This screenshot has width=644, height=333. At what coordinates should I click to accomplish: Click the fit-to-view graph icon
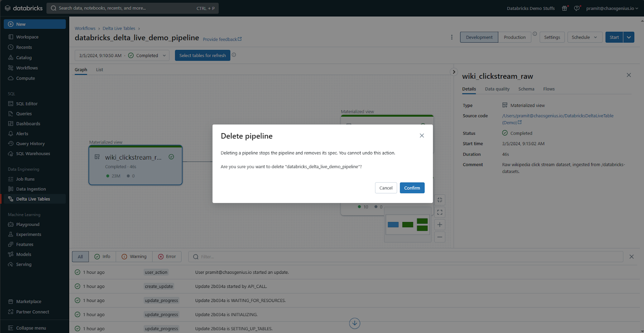coord(440,200)
